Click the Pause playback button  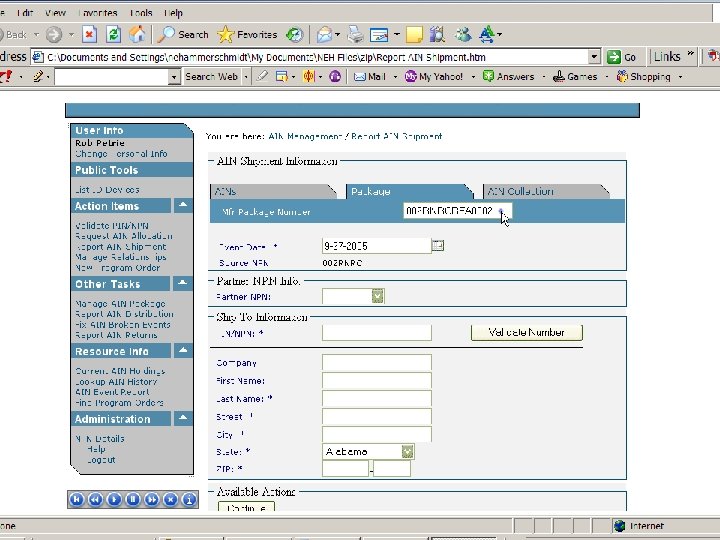[x=133, y=500]
